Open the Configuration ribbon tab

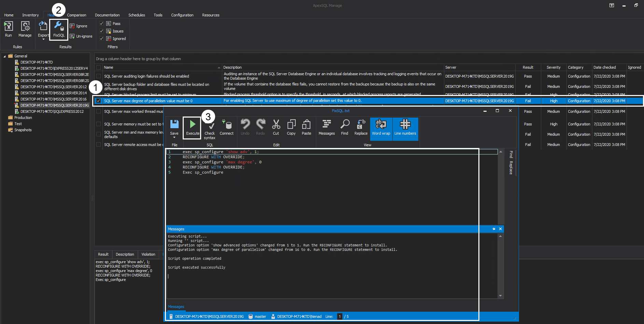tap(182, 15)
